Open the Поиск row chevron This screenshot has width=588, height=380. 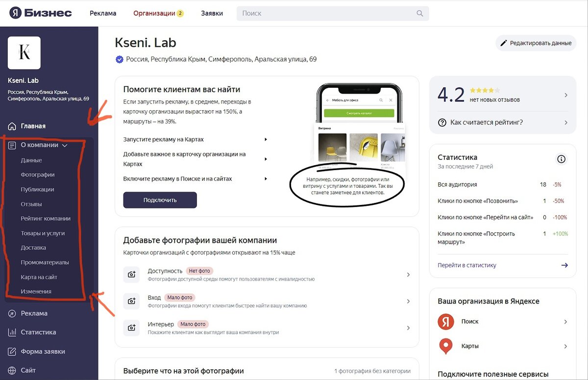coord(565,322)
